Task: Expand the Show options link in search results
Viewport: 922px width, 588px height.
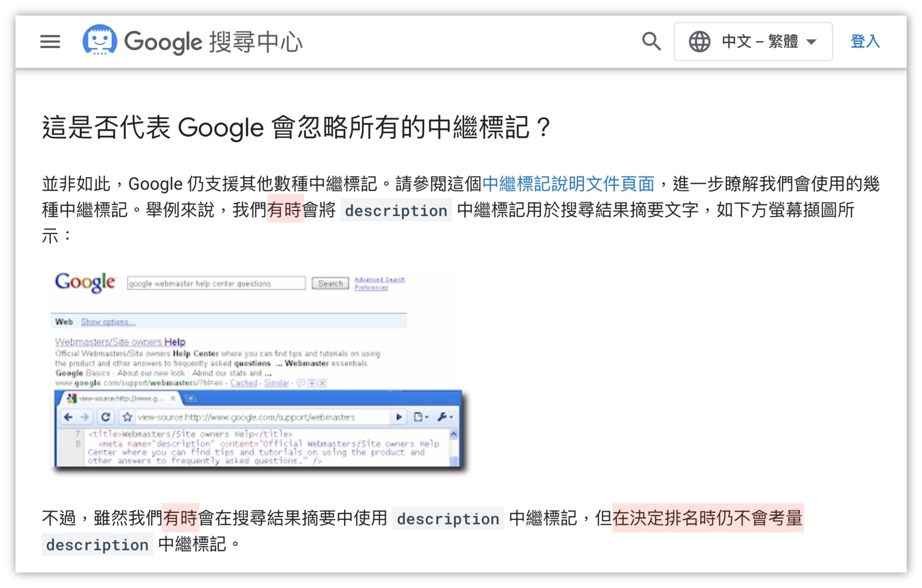Action: click(108, 322)
